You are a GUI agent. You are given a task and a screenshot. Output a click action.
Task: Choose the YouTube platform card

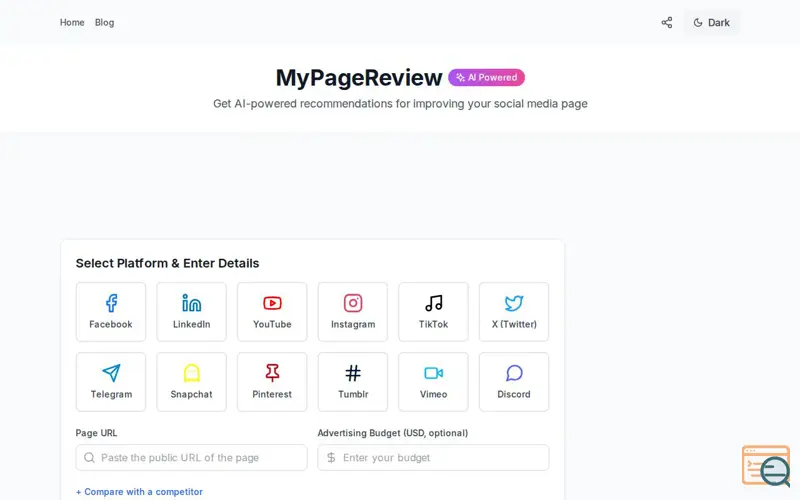coord(272,312)
